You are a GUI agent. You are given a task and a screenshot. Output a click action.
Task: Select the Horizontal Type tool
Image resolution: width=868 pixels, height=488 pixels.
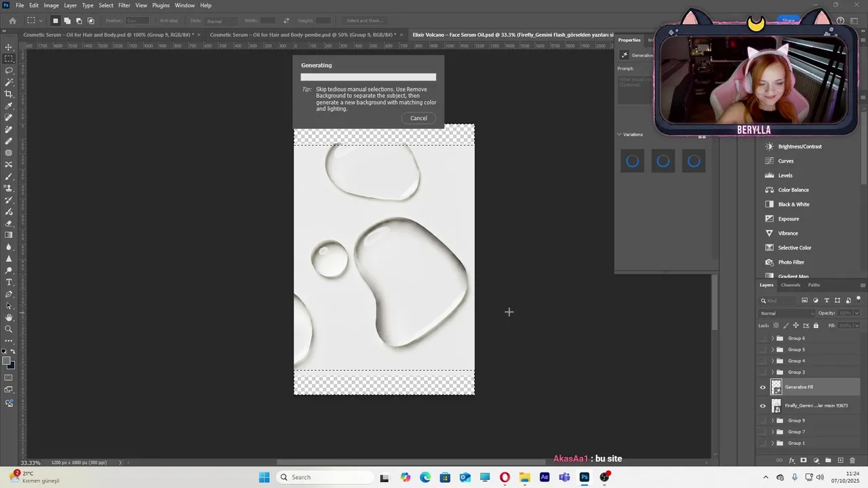(x=9, y=282)
